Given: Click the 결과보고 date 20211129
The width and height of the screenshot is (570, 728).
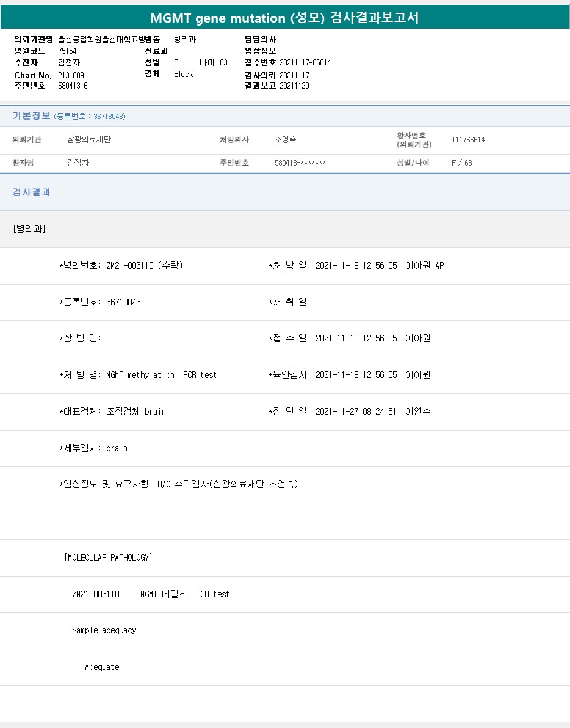Looking at the screenshot, I should [x=294, y=86].
